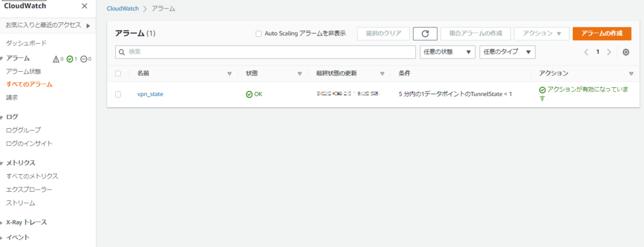This screenshot has width=644, height=247.
Task: Click the actions enabled check icon
Action: [x=542, y=90]
